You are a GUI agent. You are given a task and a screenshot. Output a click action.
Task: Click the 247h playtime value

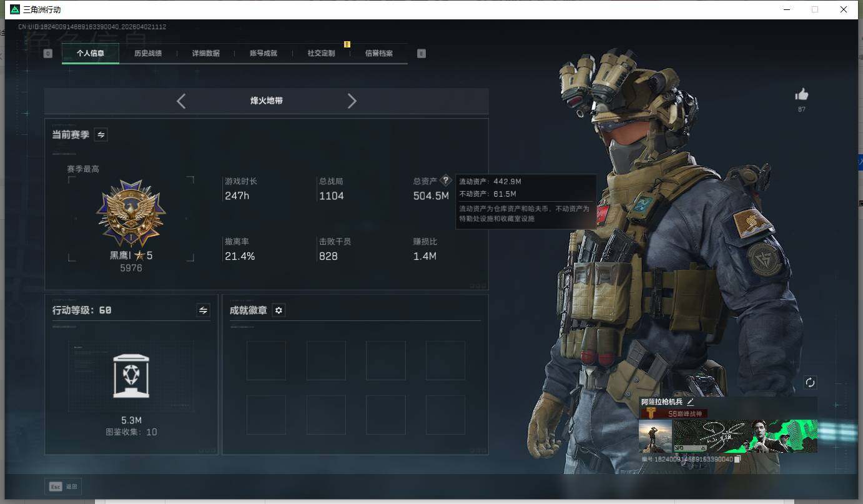coord(237,196)
